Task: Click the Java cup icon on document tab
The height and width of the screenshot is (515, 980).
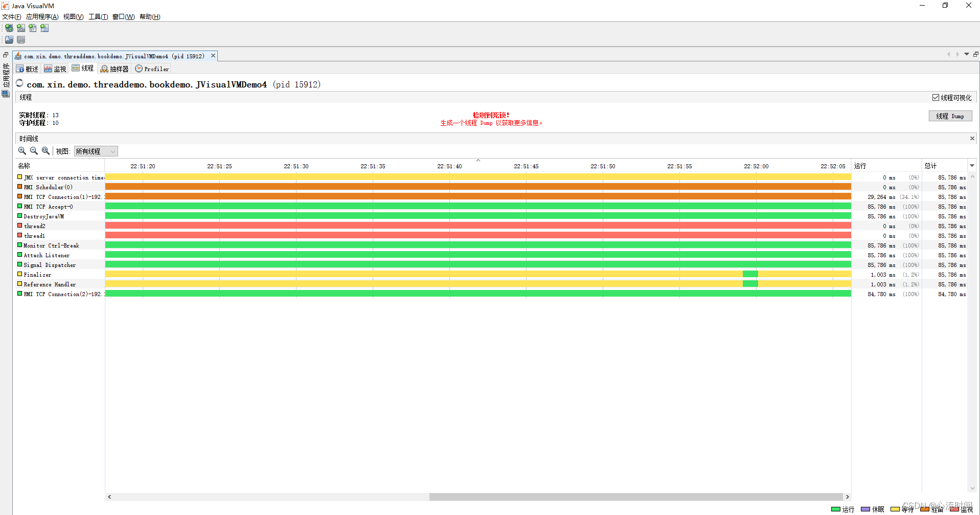Action: tap(18, 56)
